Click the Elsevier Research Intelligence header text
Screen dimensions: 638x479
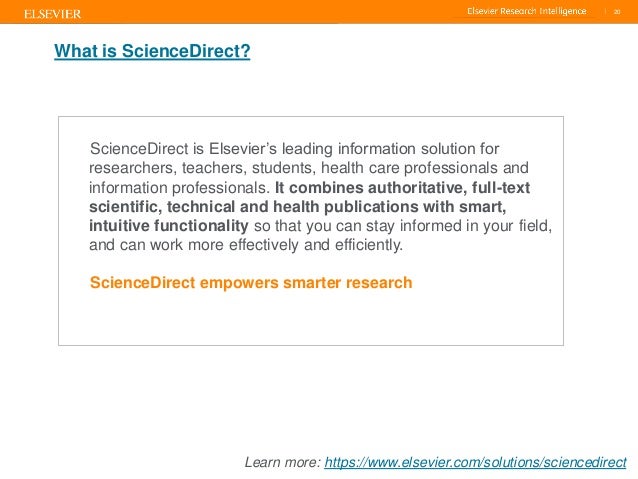pyautogui.click(x=526, y=11)
